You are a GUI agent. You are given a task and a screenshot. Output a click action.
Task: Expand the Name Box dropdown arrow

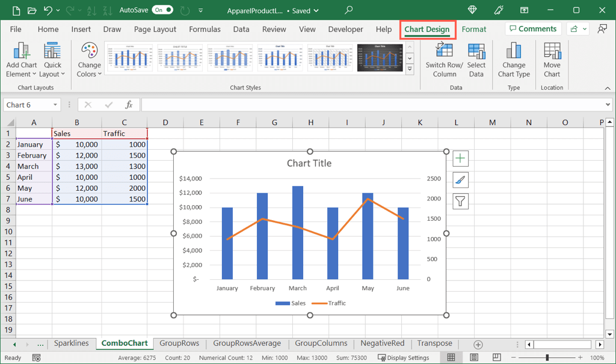click(55, 105)
